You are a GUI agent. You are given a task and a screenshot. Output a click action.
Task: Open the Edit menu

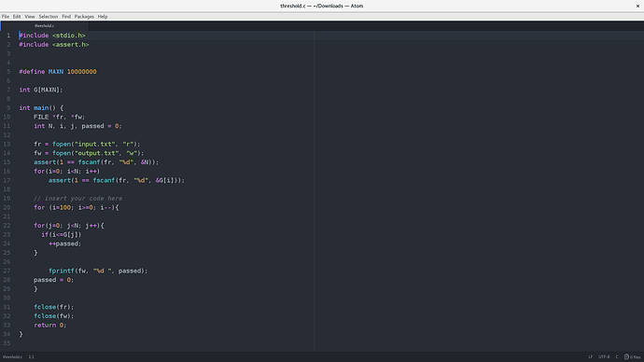[x=17, y=17]
